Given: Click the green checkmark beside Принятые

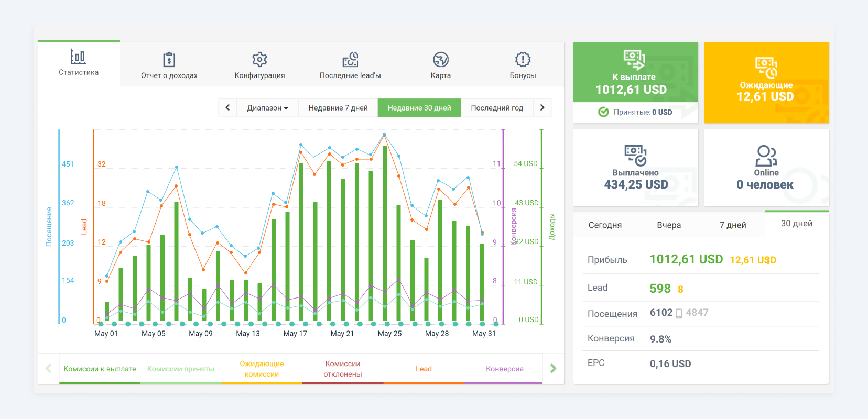Looking at the screenshot, I should point(604,112).
